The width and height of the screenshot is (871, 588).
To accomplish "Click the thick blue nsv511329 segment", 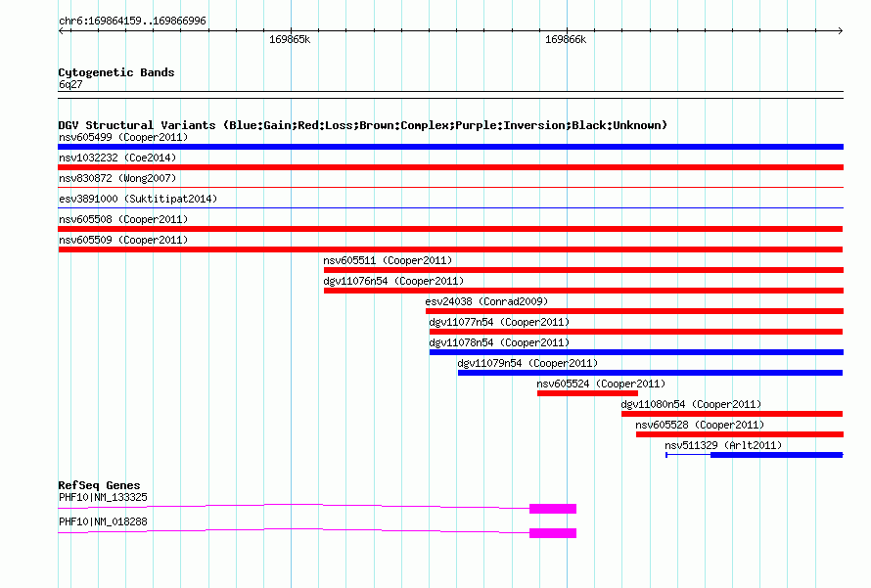I will click(777, 455).
